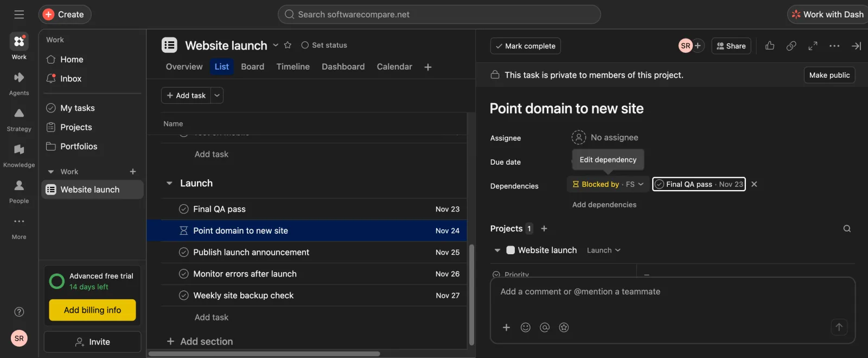Open Work with Dash
Viewport: 868px width, 358px height.
point(828,15)
